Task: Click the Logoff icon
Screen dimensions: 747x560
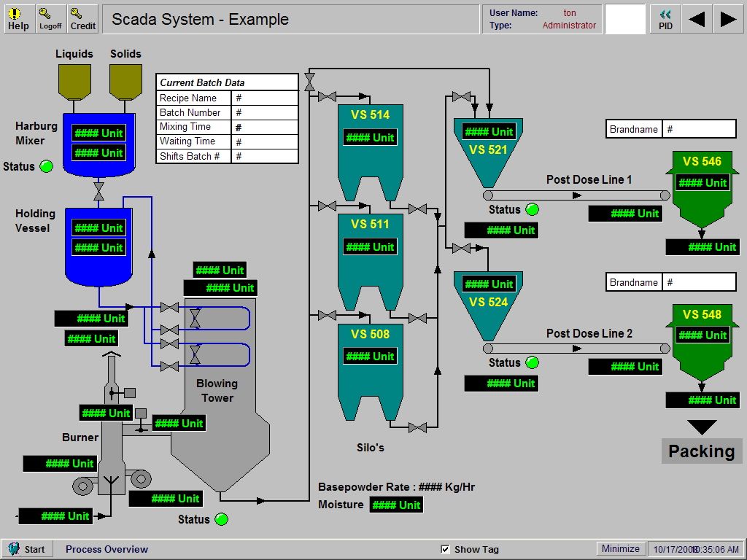Action: [x=50, y=17]
